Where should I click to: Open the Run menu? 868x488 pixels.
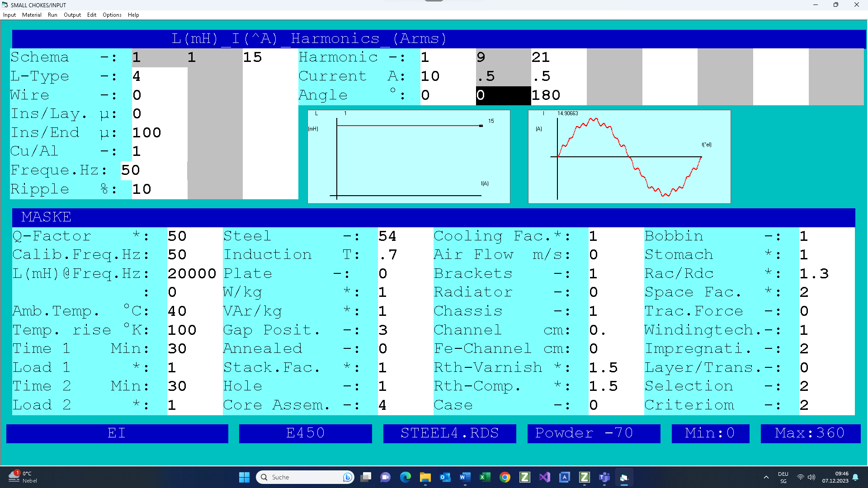coord(52,15)
